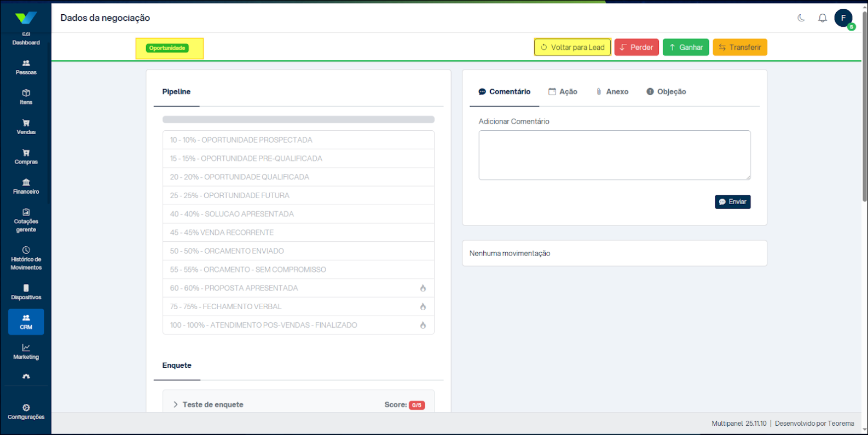Open Configurações gear in sidebar
The height and width of the screenshot is (435, 868).
(26, 411)
